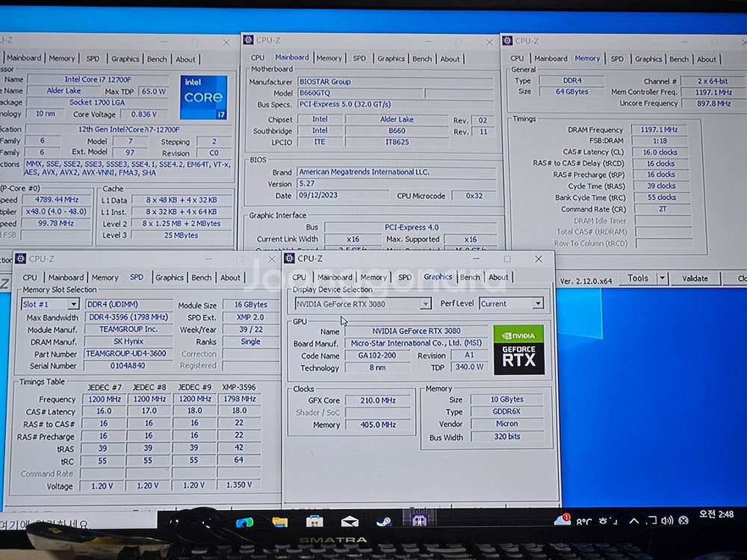Click the GDDR6X memory type value

[x=506, y=411]
